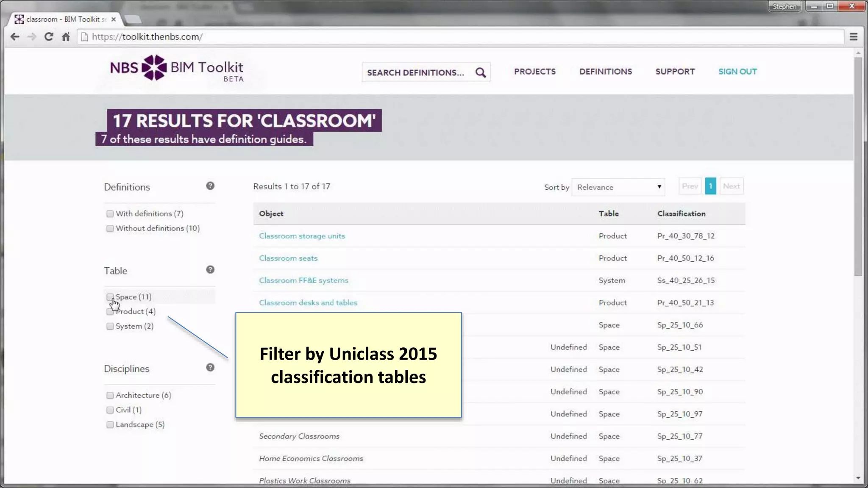This screenshot has height=488, width=868.
Task: Click the Classification column header
Action: [682, 214]
